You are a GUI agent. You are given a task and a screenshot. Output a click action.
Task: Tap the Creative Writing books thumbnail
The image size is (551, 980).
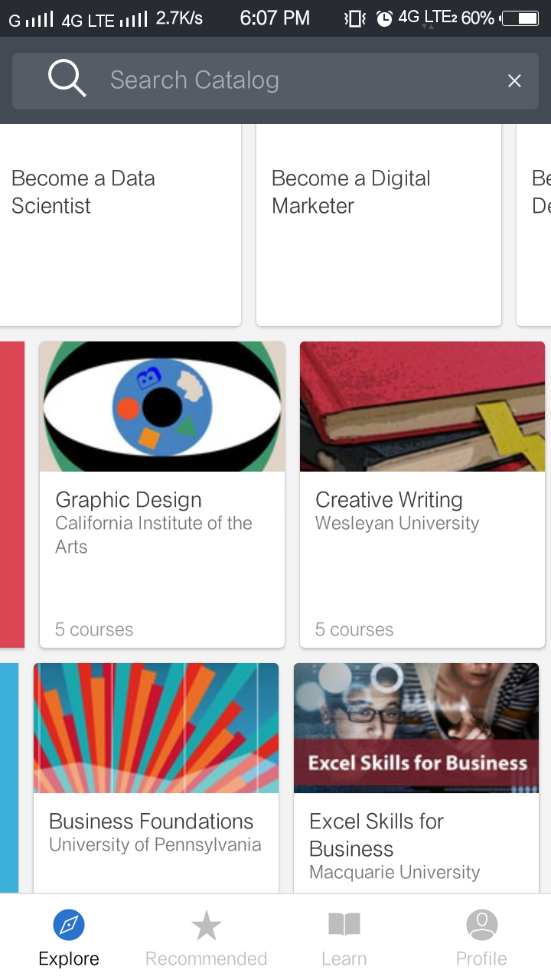(422, 407)
